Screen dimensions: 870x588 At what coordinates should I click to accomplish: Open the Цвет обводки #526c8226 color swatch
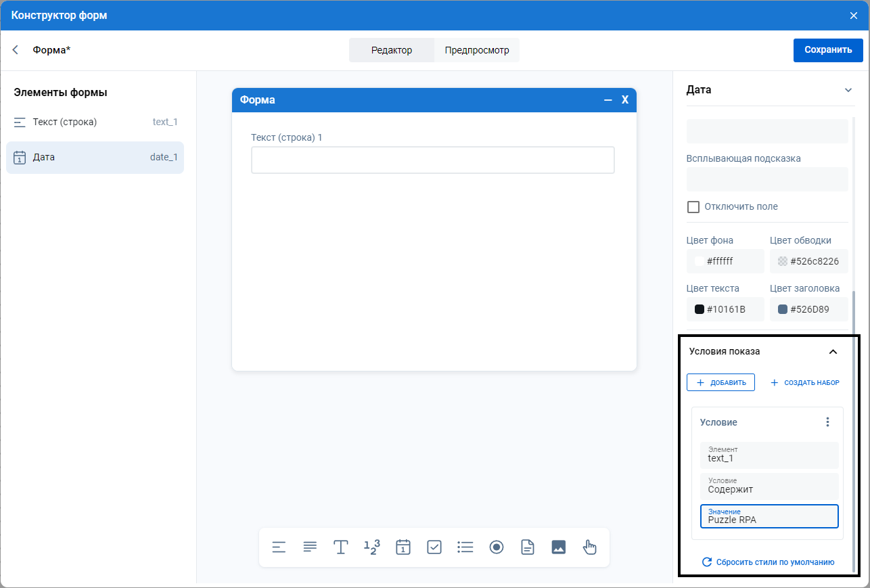pos(809,261)
